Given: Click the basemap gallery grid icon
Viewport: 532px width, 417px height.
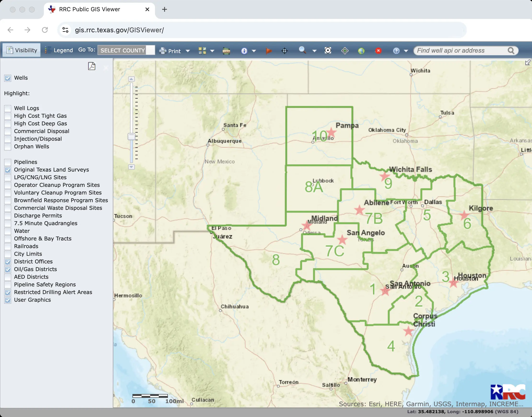Looking at the screenshot, I should pyautogui.click(x=202, y=51).
